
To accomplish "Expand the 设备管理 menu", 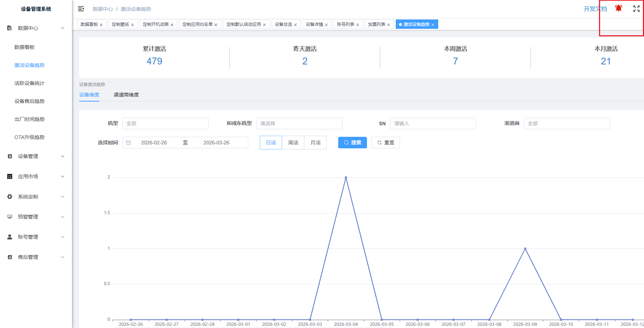I will 63,156.
